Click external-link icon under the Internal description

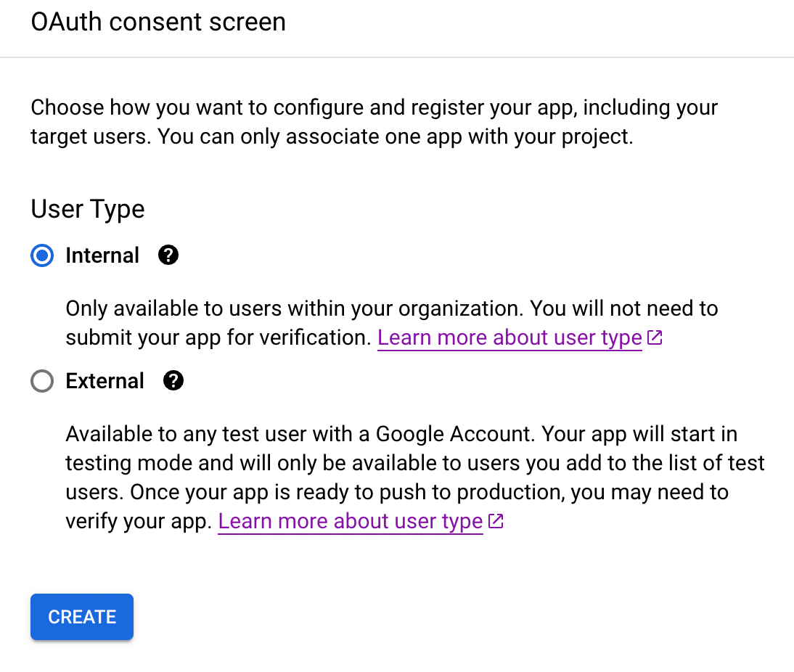pos(655,337)
